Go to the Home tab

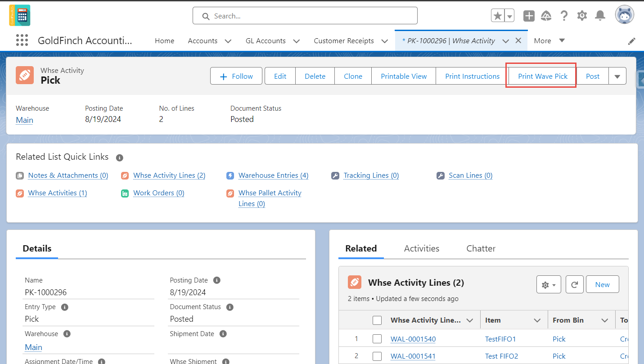tap(164, 40)
